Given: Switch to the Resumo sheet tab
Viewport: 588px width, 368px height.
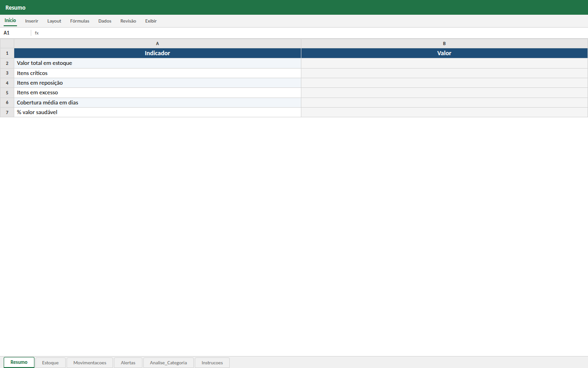Looking at the screenshot, I should click(19, 362).
